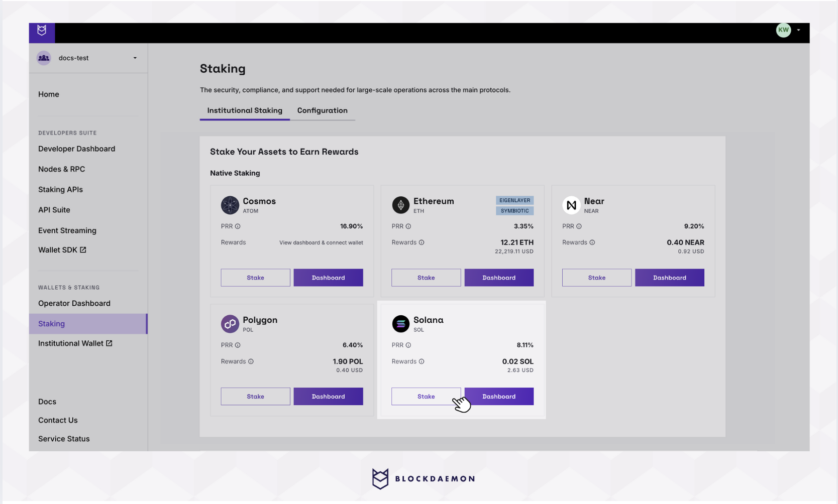Open Event Streaming in sidebar

click(x=67, y=230)
